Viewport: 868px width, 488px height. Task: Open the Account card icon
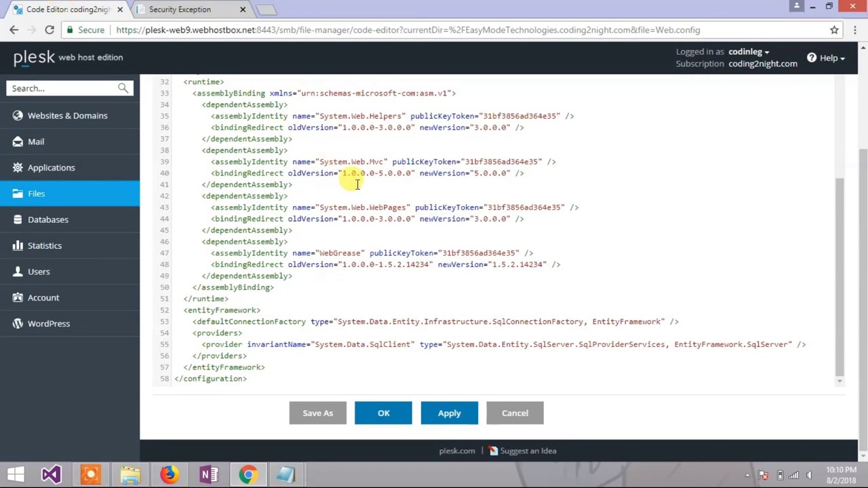(x=18, y=298)
